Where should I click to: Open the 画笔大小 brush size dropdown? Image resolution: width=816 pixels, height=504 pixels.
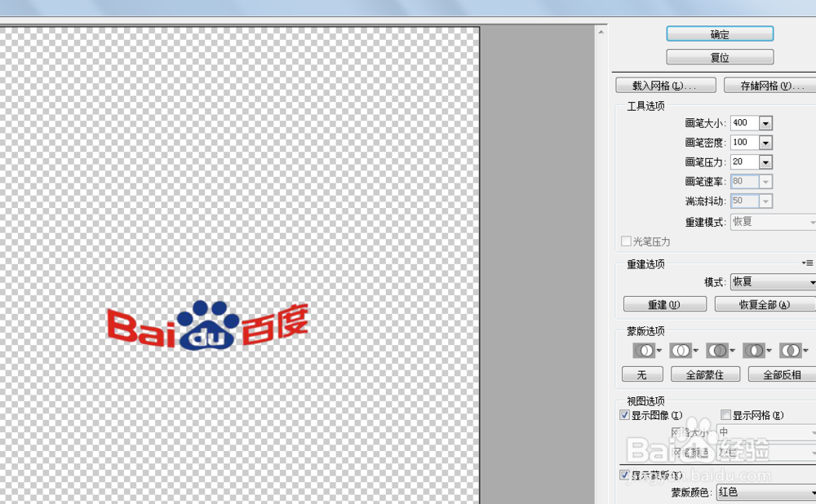pos(766,122)
